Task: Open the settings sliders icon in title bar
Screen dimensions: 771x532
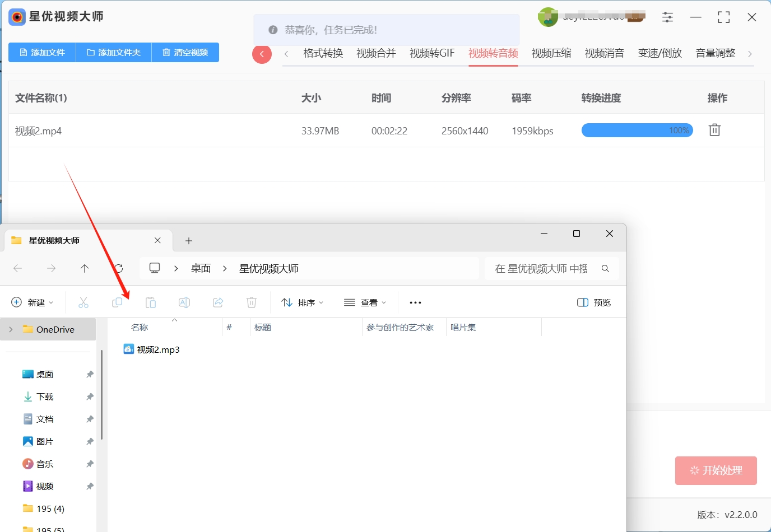Action: coord(667,17)
